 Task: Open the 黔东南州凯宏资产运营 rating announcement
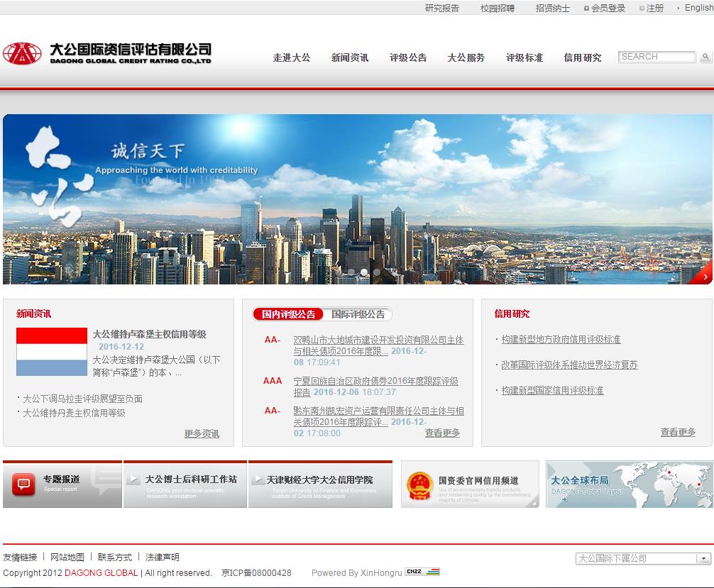tap(378, 416)
